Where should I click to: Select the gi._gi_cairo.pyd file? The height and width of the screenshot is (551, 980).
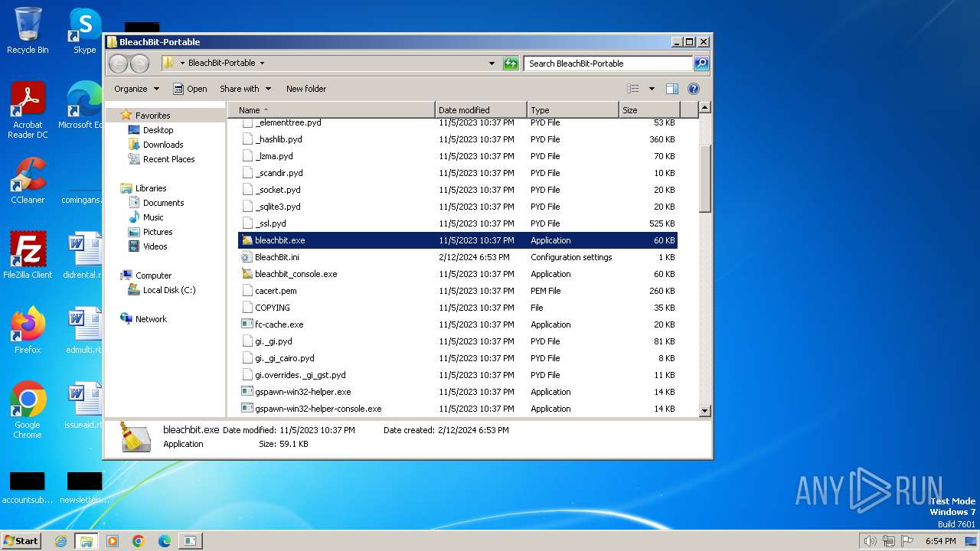285,358
